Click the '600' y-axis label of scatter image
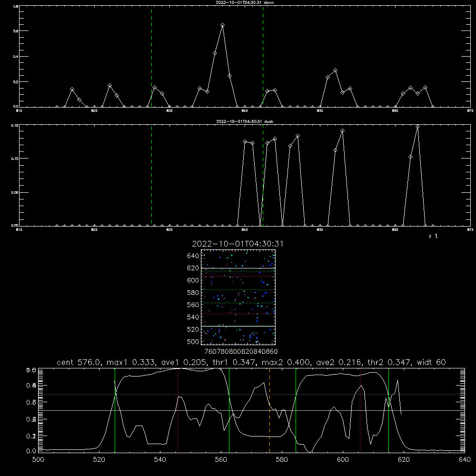The image size is (476, 476). (x=193, y=280)
